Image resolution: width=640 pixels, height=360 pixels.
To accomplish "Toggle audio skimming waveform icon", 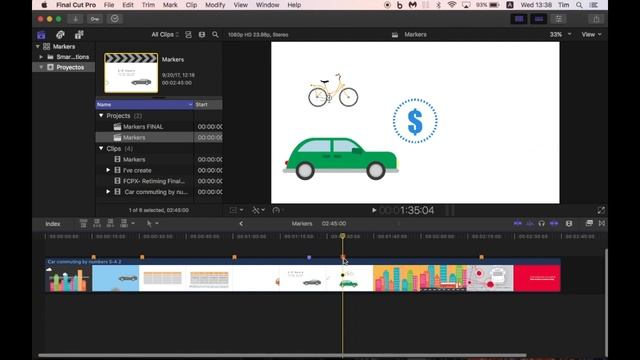I will click(529, 224).
